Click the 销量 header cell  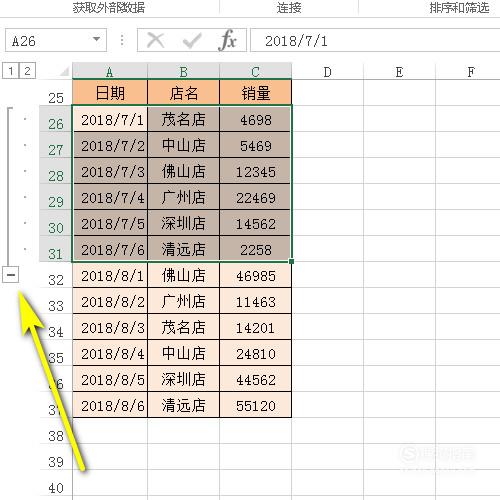pos(255,92)
